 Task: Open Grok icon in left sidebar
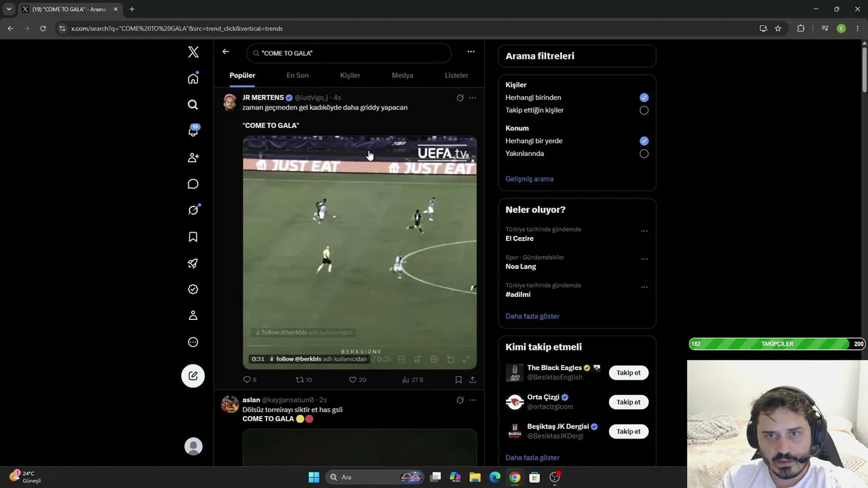click(193, 210)
